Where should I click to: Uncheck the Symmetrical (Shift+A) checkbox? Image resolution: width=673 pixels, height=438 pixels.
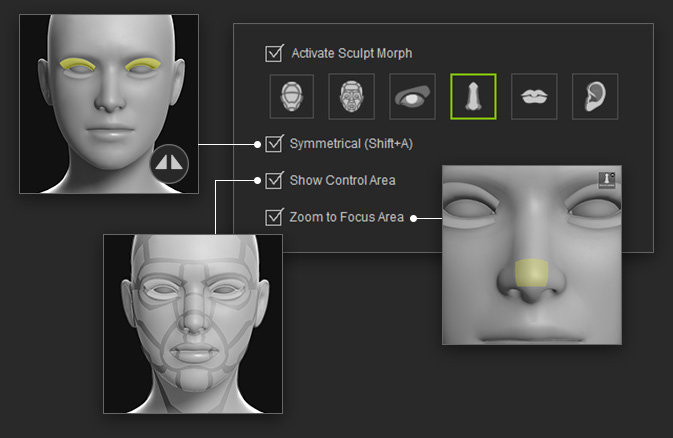point(274,144)
